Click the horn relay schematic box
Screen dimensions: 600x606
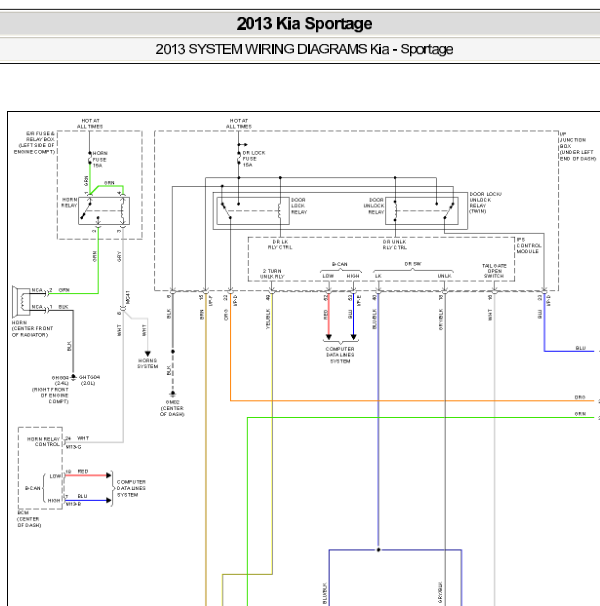pyautogui.click(x=104, y=211)
